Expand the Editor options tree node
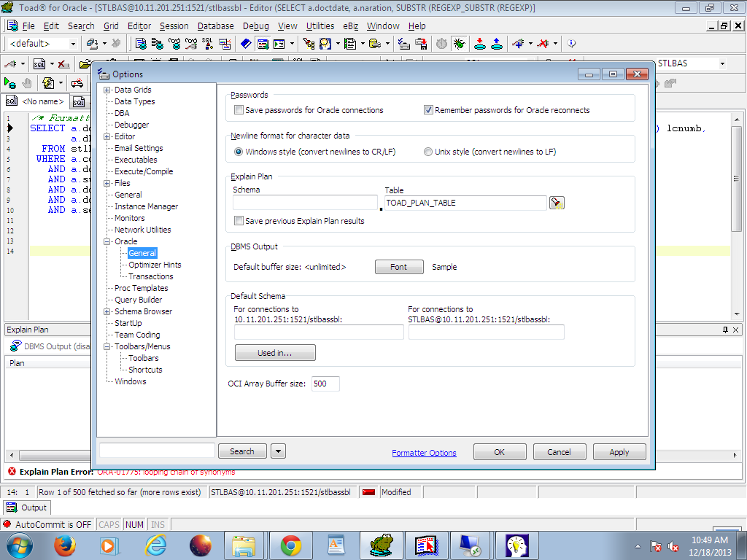The width and height of the screenshot is (747, 560). click(107, 136)
